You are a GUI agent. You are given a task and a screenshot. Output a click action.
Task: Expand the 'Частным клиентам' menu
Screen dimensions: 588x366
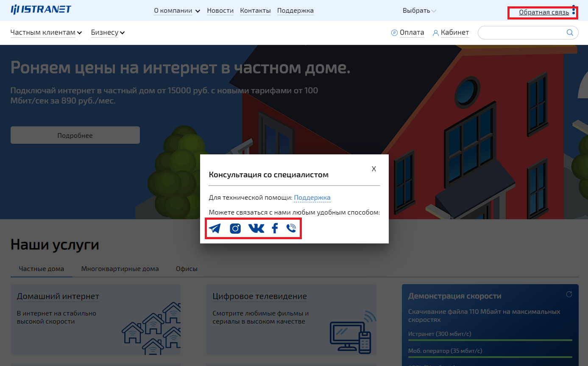[46, 33]
